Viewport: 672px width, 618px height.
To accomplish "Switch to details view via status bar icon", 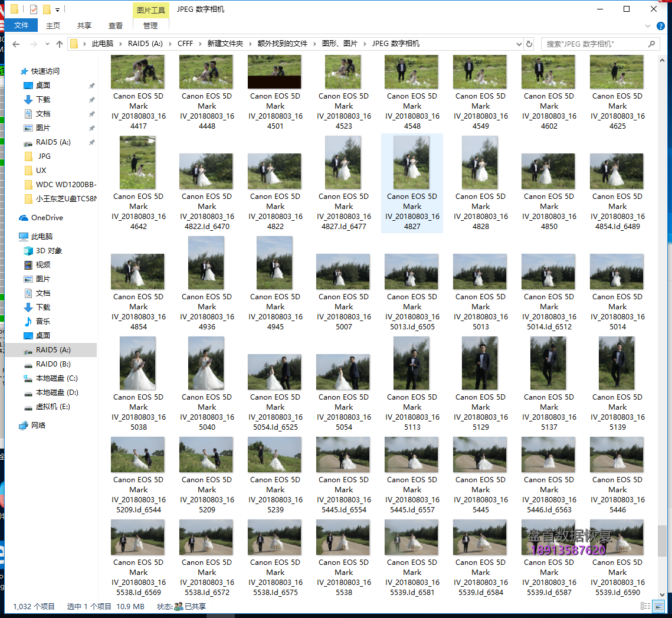I will [x=645, y=606].
